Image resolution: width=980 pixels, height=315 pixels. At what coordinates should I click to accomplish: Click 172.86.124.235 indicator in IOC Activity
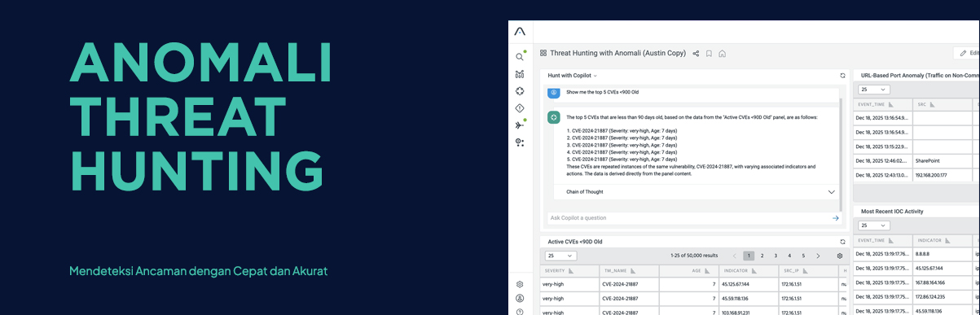[x=943, y=296]
